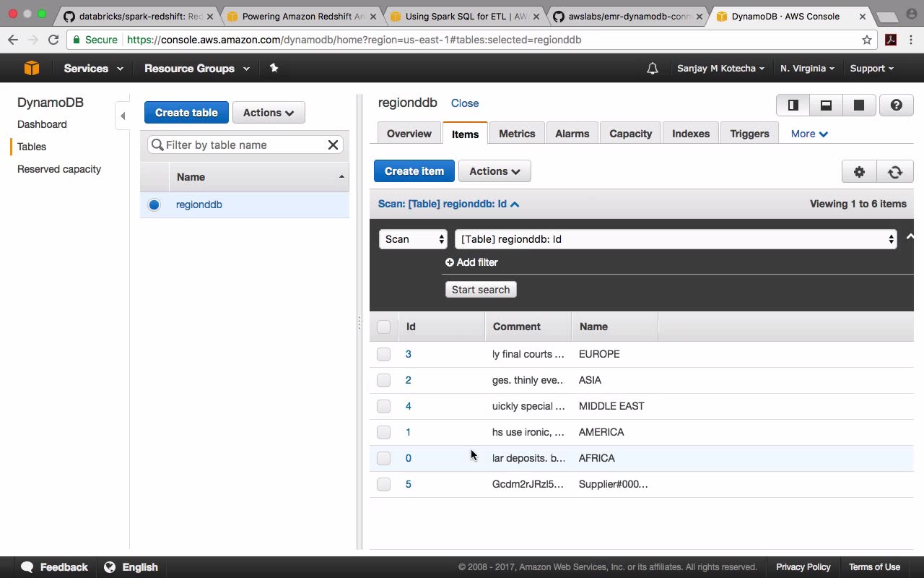Close the emr-dynamodb-connector tab
This screenshot has height=578, width=924.
tap(699, 16)
